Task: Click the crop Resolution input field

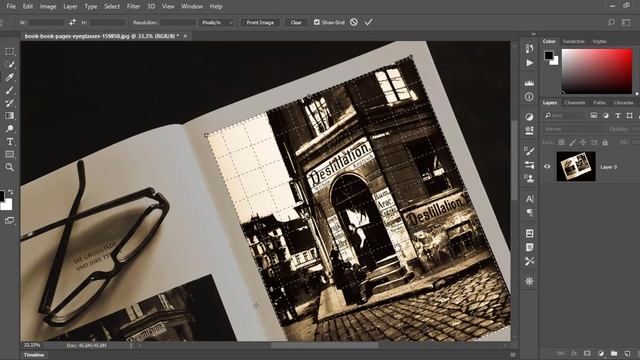Action: click(x=178, y=22)
